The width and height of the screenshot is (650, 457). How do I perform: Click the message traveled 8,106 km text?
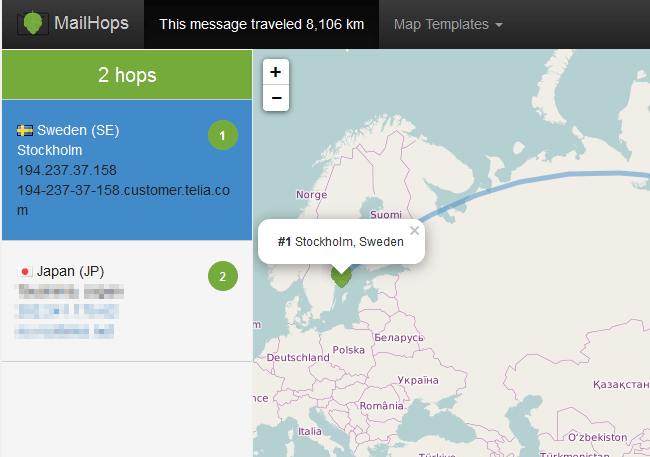[x=261, y=24]
